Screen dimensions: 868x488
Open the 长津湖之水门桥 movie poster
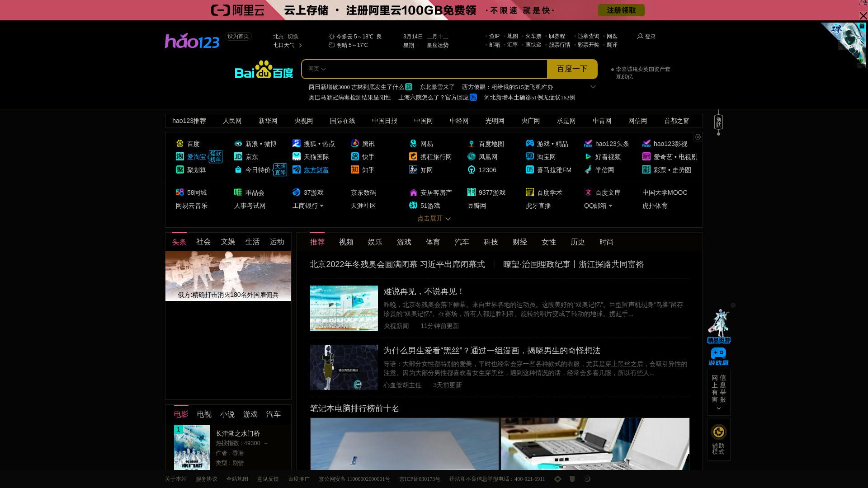192,447
